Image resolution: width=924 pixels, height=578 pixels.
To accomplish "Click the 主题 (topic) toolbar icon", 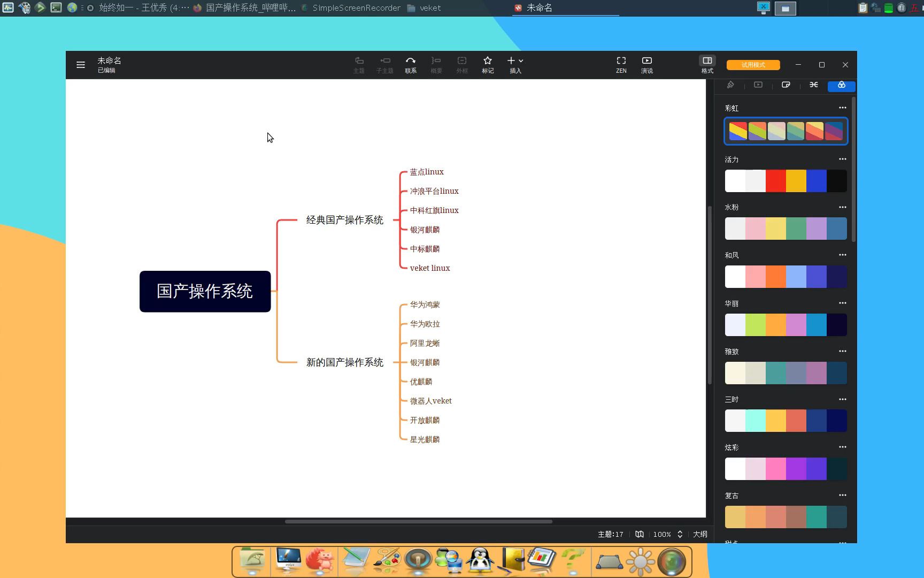I will (x=359, y=65).
